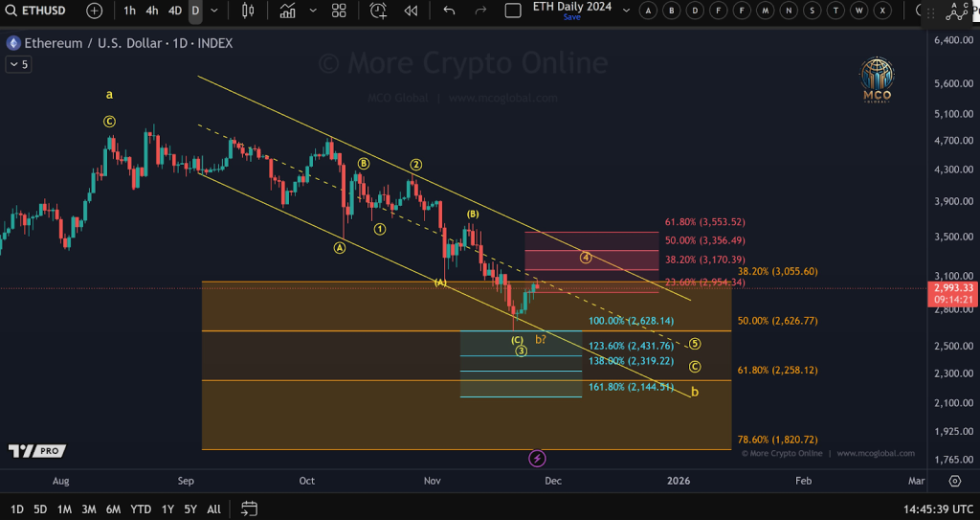
Task: Set range to 1Y
Action: point(167,509)
